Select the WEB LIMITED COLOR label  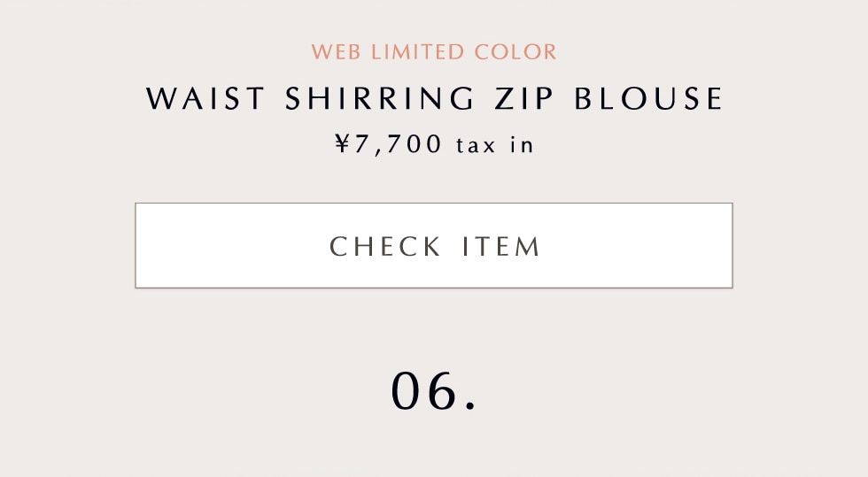coord(434,51)
